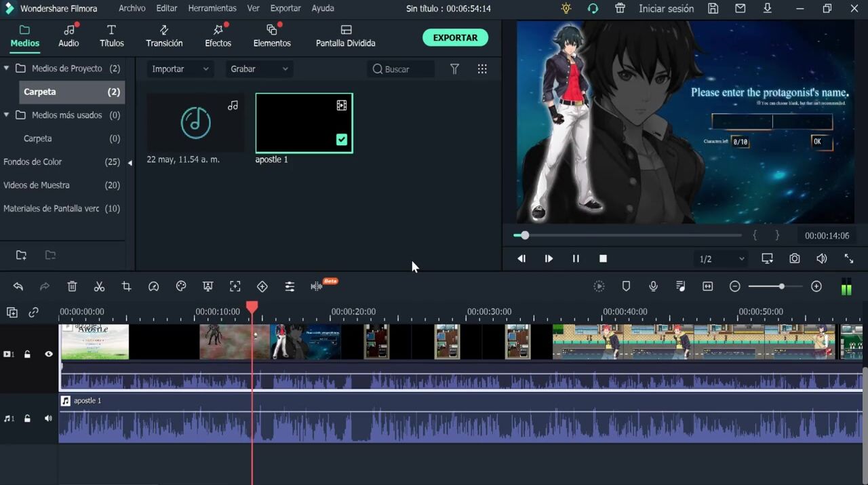This screenshot has height=485, width=868.
Task: Open the Herramientas menu
Action: pyautogui.click(x=212, y=8)
